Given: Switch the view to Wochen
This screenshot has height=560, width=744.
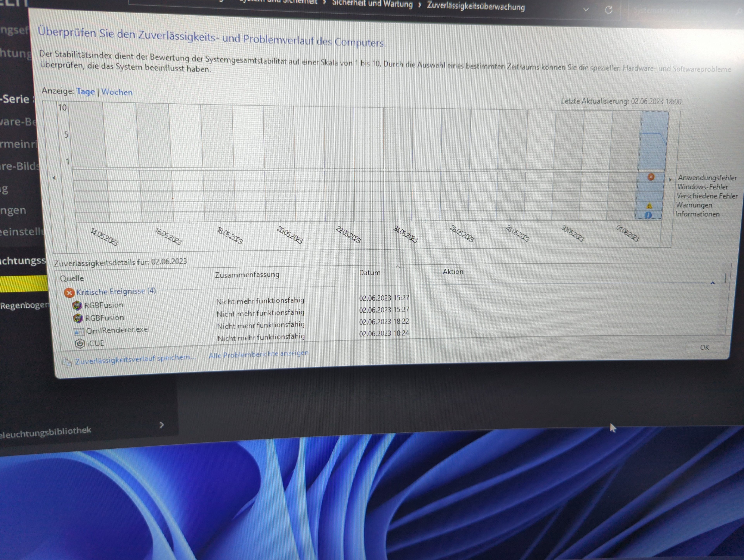Looking at the screenshot, I should pyautogui.click(x=117, y=92).
